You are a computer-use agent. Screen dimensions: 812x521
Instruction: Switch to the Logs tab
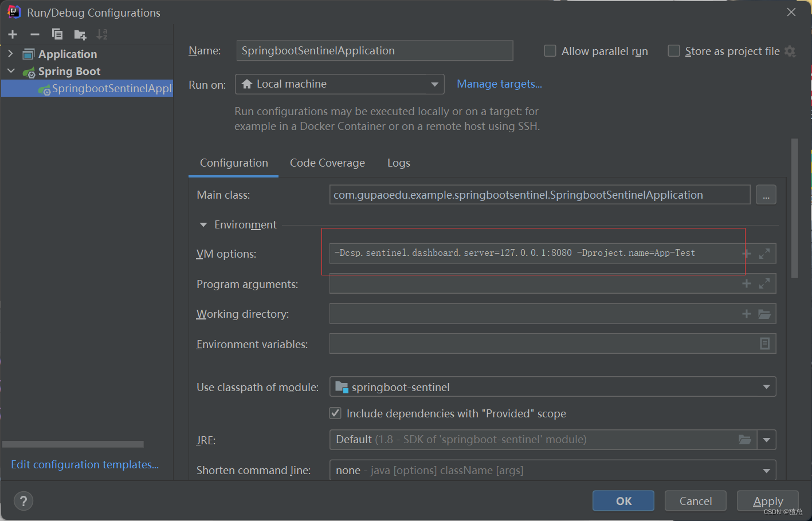pyautogui.click(x=399, y=163)
